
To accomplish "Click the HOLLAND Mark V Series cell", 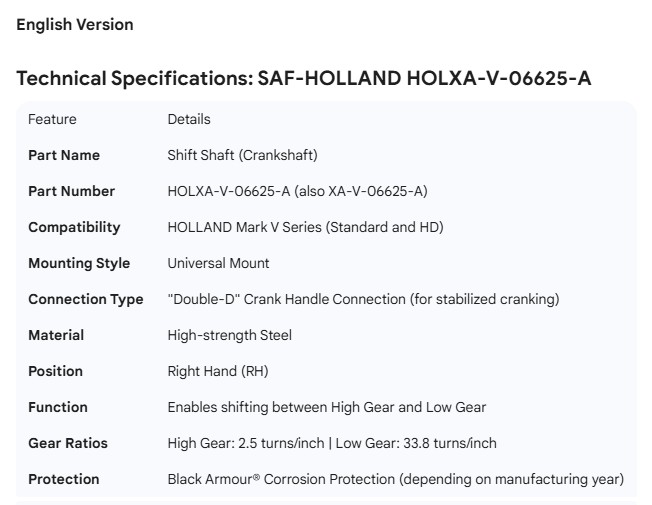I will (305, 227).
